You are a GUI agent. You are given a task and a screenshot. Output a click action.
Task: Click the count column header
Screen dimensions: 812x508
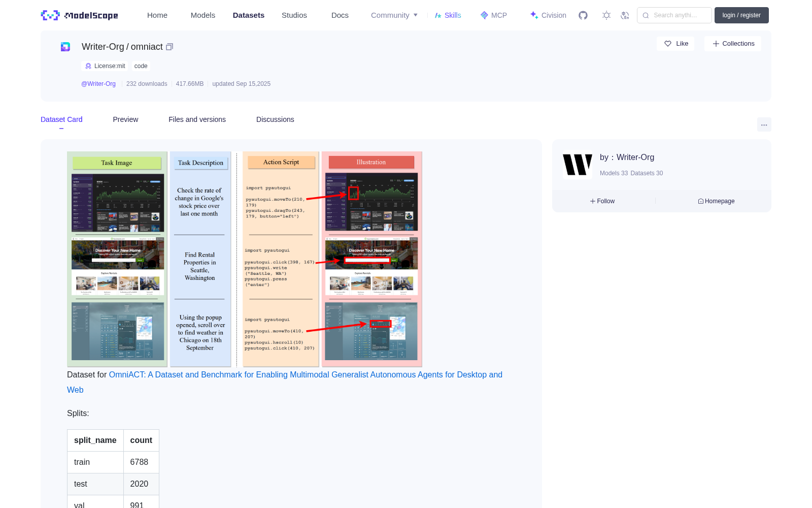click(141, 440)
